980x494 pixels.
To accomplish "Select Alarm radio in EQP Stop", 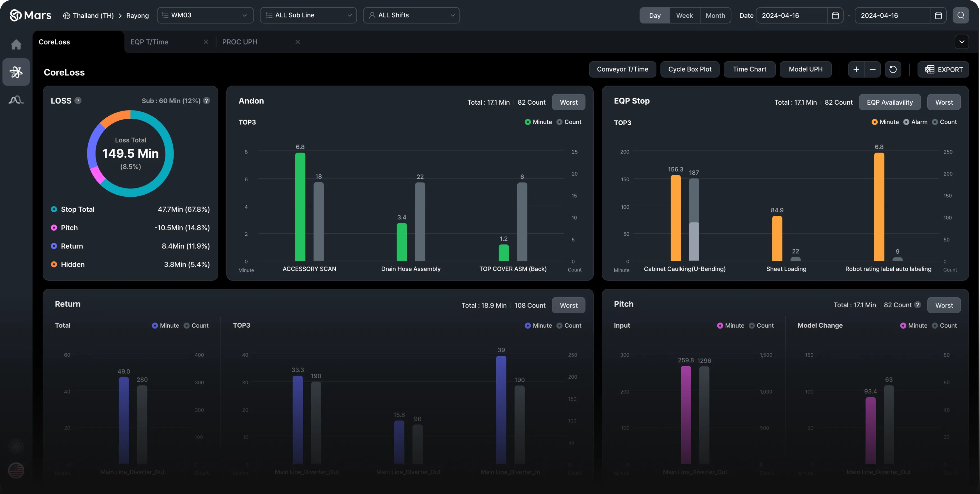I will click(906, 122).
